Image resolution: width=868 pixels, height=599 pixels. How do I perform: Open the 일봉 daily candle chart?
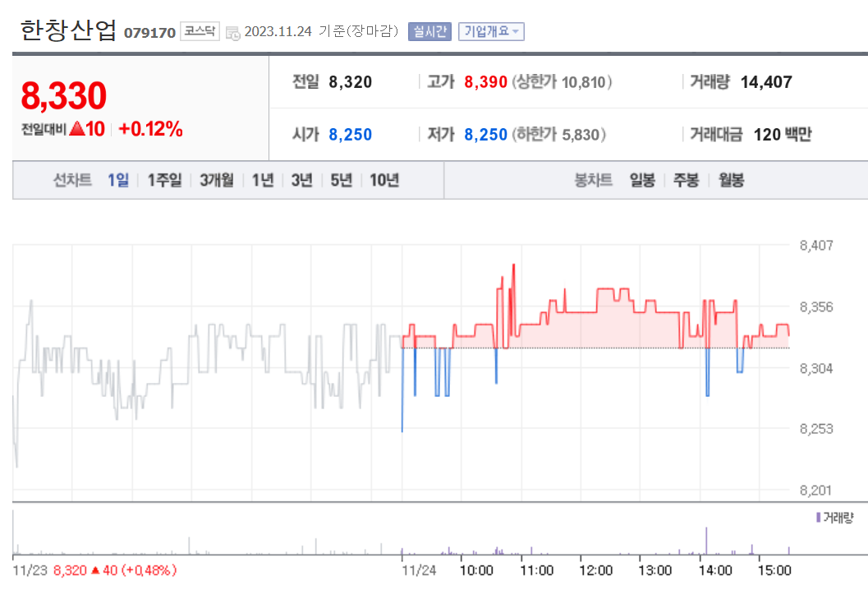pyautogui.click(x=642, y=180)
